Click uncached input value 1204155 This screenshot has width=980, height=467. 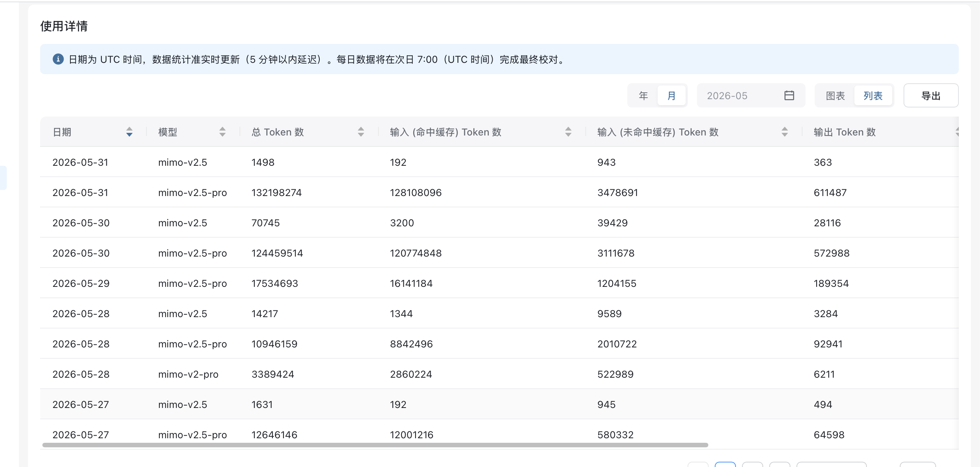[617, 283]
